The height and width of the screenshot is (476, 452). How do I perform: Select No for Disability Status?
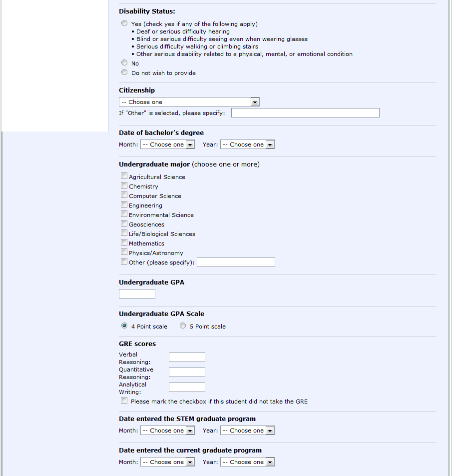(x=124, y=63)
